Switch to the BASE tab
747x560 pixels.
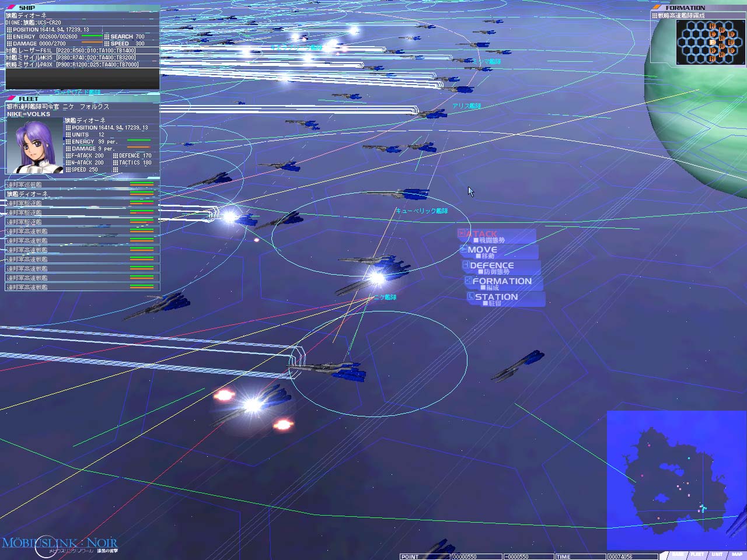tap(677, 555)
